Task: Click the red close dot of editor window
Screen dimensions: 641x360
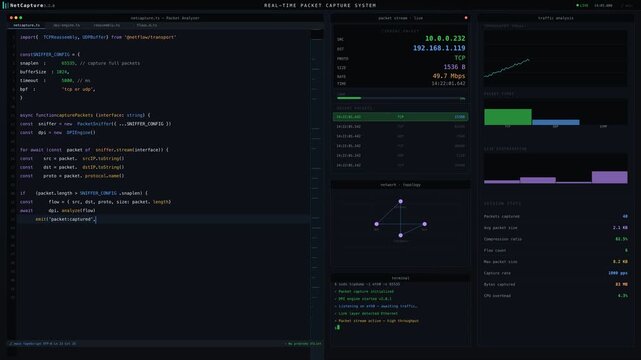Action: (11, 18)
